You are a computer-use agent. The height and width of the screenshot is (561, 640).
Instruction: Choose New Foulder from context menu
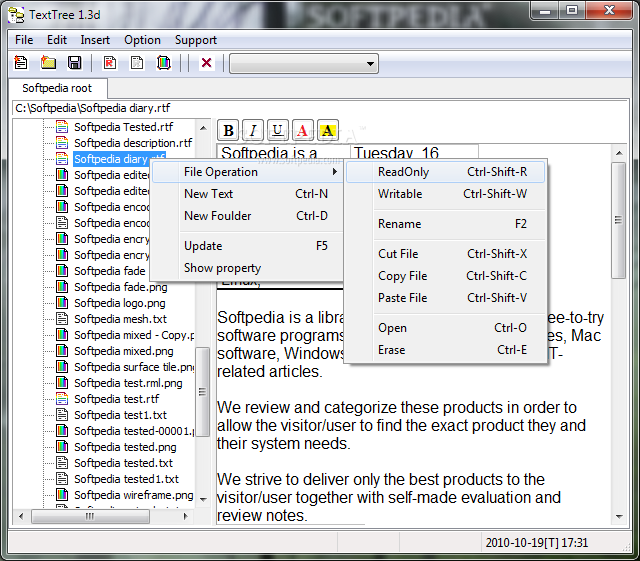(x=247, y=216)
